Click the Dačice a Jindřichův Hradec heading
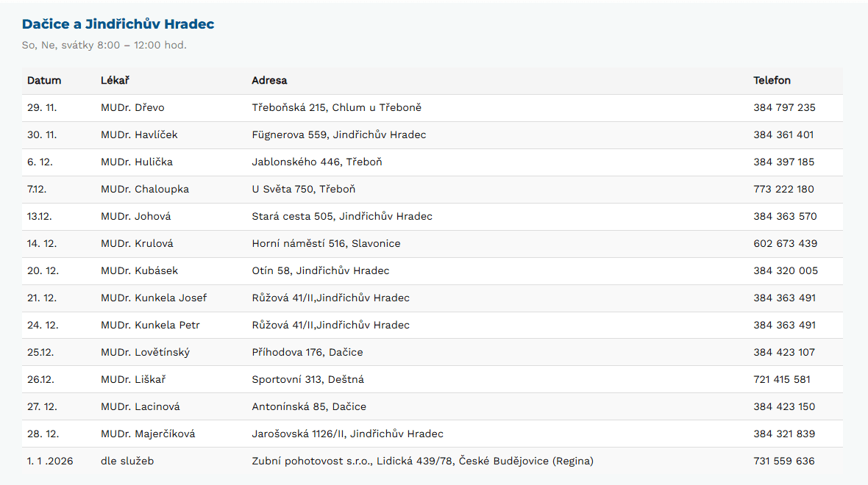This screenshot has height=485, width=868. [x=118, y=24]
